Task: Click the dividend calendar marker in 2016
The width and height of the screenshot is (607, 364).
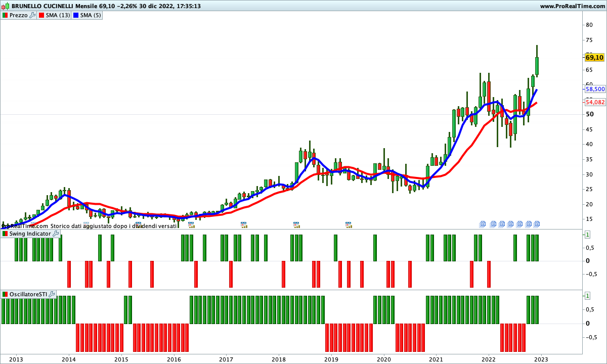Action: pos(191,224)
